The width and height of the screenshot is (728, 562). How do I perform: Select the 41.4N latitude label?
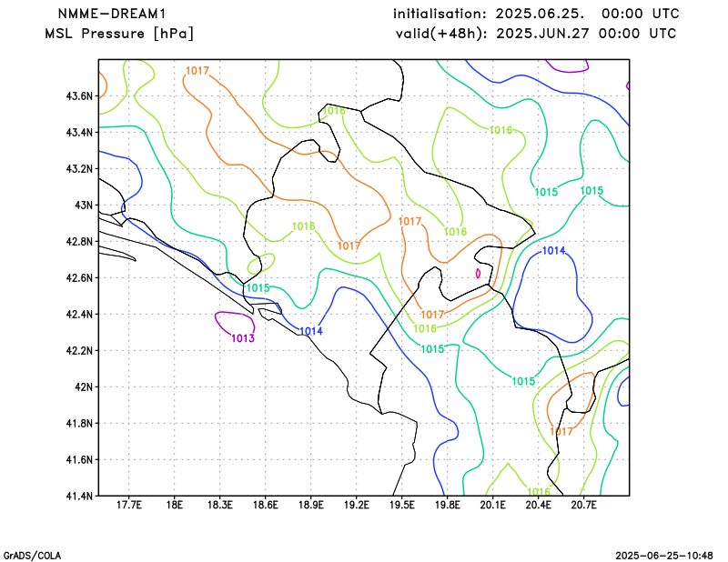pyautogui.click(x=79, y=496)
